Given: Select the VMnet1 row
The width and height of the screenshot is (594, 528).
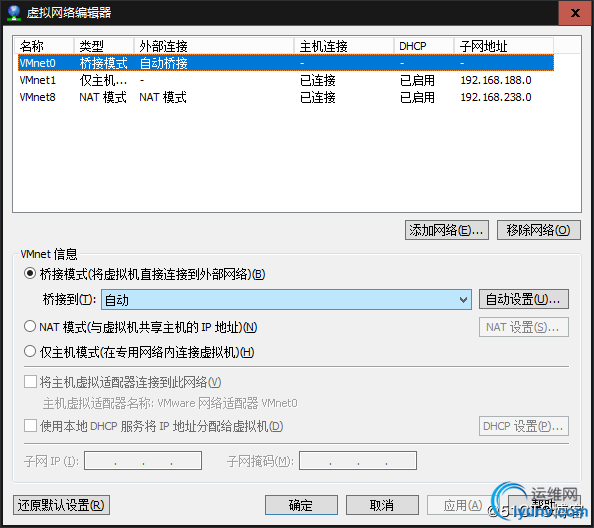Looking at the screenshot, I should tap(286, 80).
